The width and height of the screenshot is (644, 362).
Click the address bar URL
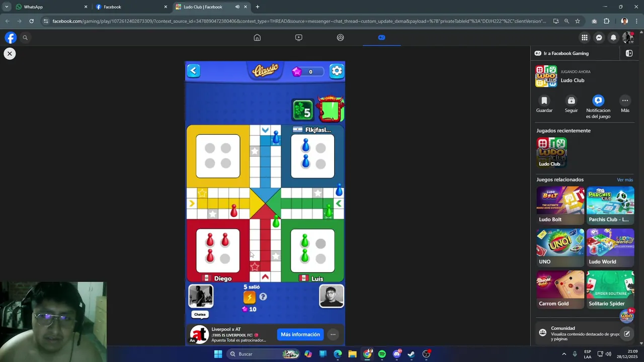299,21
